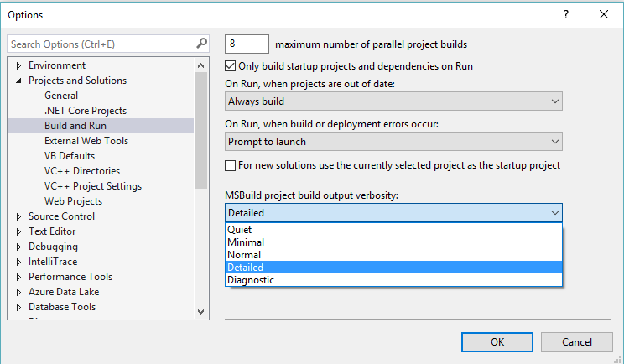Expand the Text Editor category arrow
Image resolution: width=624 pixels, height=364 pixels.
18,232
